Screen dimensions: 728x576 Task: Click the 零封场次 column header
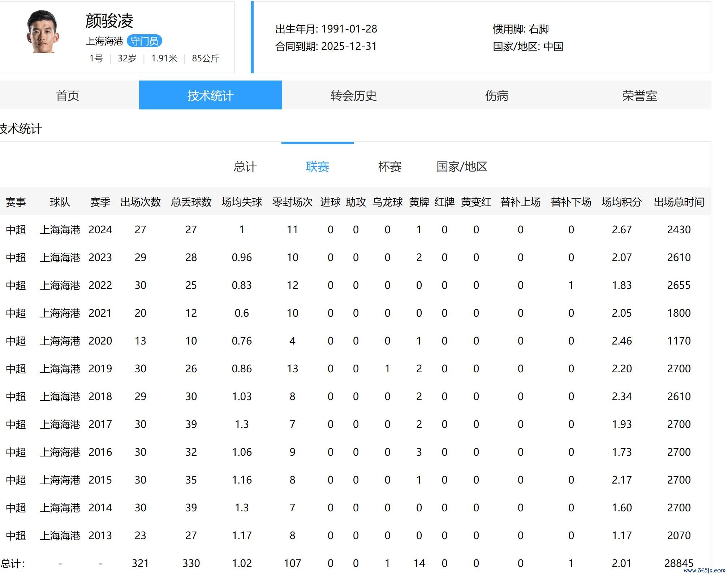pyautogui.click(x=292, y=202)
